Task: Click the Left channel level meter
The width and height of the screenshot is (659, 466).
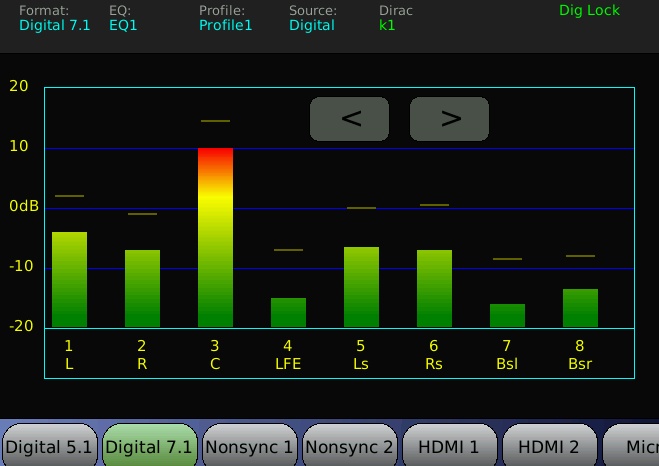Action: coord(69,279)
